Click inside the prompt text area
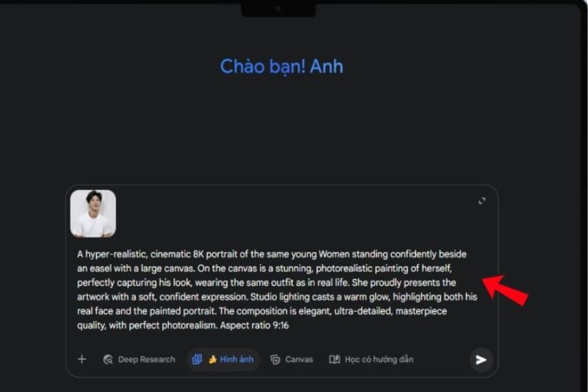The height and width of the screenshot is (392, 588). [277, 289]
